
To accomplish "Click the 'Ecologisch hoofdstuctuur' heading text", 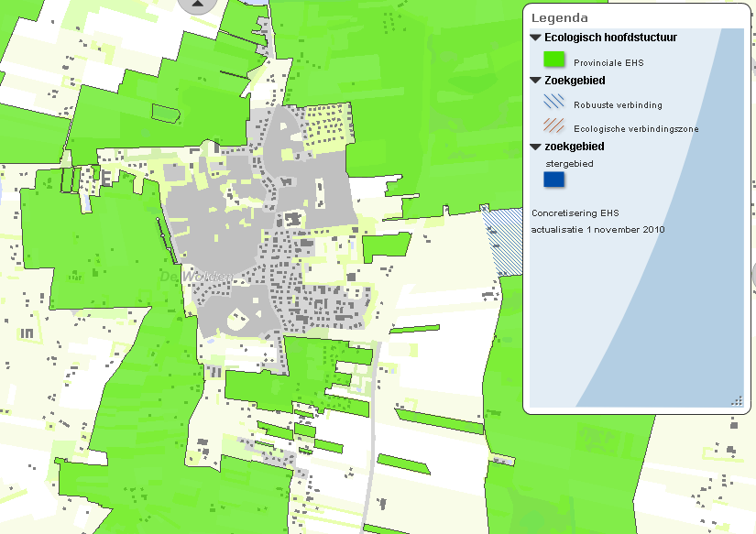I will tap(610, 38).
